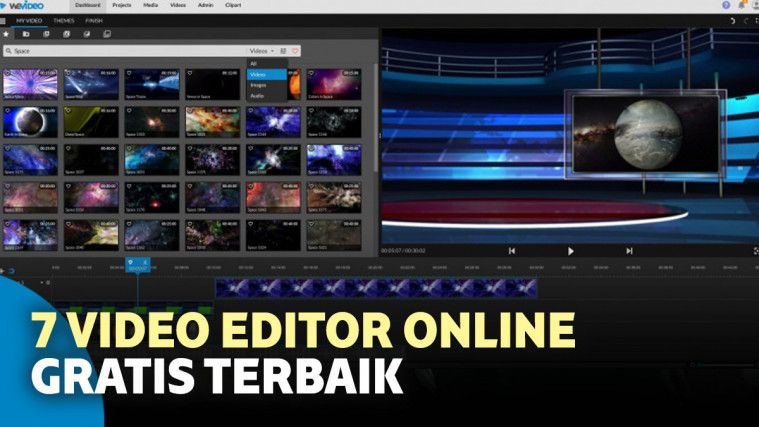This screenshot has height=427, width=759.
Task: Switch to the THEMES tab
Action: (x=64, y=21)
